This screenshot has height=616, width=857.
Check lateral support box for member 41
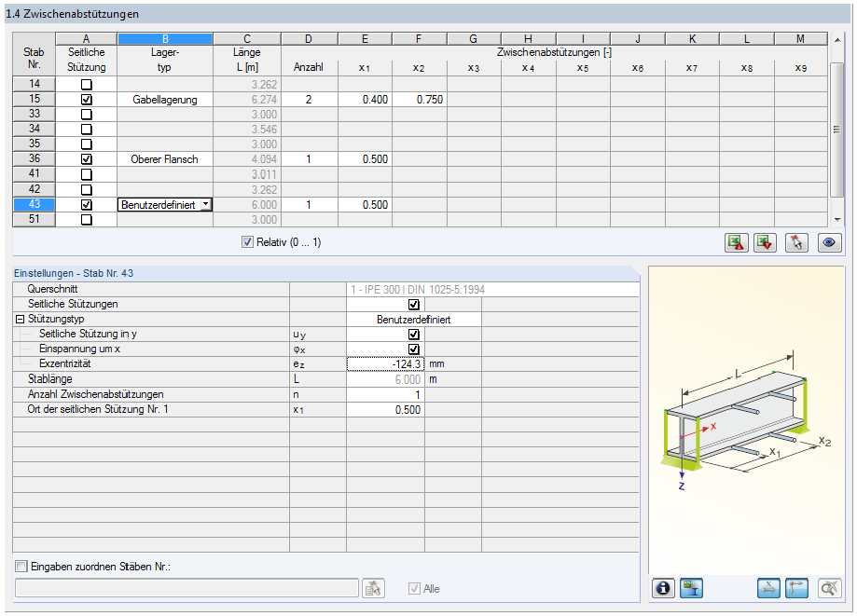click(87, 174)
